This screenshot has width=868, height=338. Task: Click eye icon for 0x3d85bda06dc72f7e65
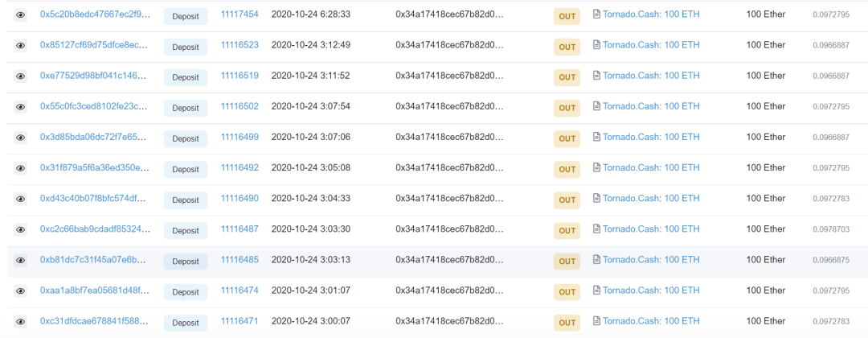point(20,137)
